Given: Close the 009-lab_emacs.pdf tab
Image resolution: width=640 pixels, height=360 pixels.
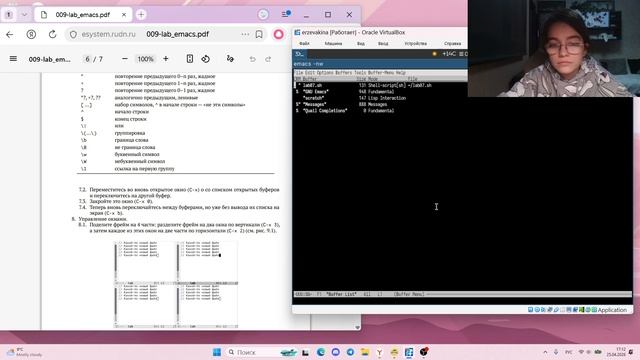Looking at the screenshot, I should [x=124, y=15].
